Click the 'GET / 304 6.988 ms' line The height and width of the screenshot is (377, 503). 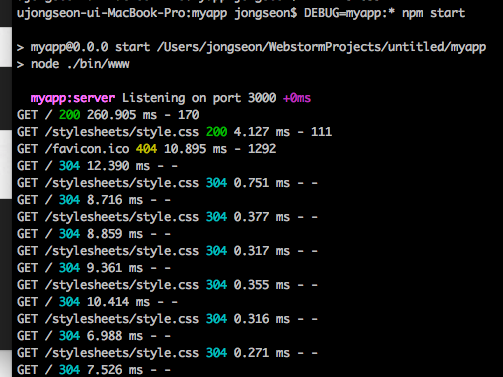94,336
